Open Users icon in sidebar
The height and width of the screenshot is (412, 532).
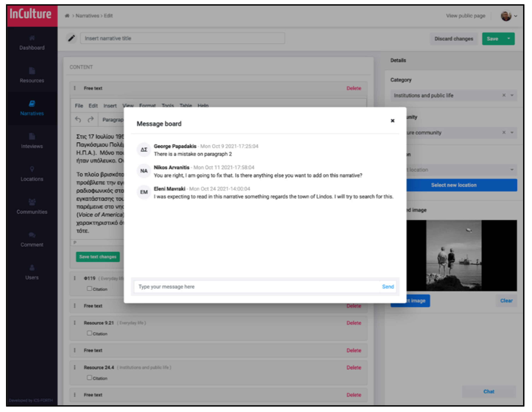32,268
